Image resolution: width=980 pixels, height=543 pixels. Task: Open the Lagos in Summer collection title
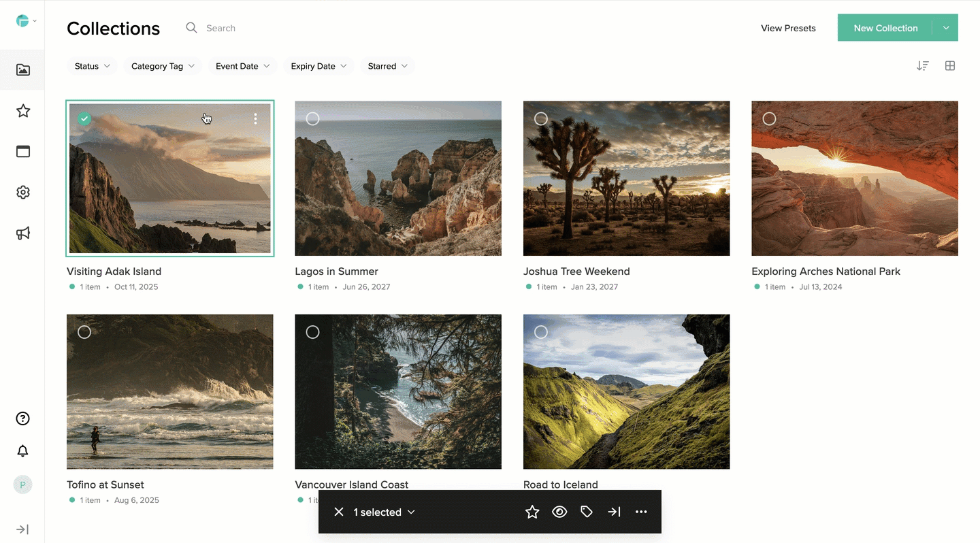tap(336, 271)
